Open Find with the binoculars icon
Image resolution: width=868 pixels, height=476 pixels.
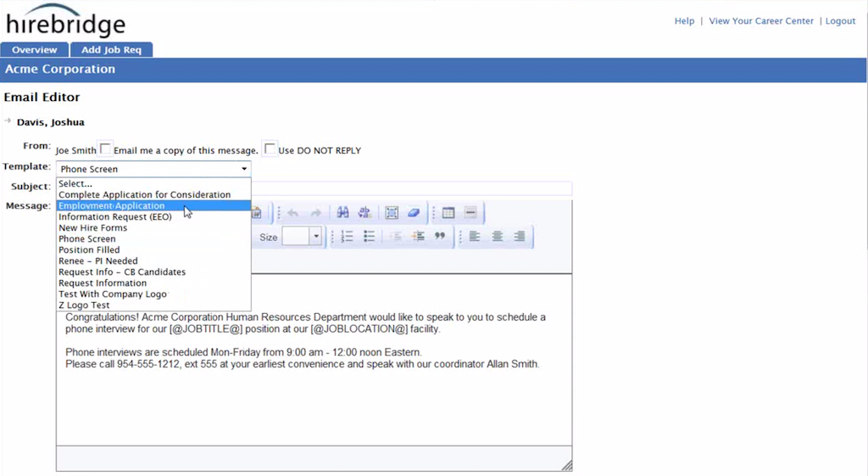coord(342,213)
